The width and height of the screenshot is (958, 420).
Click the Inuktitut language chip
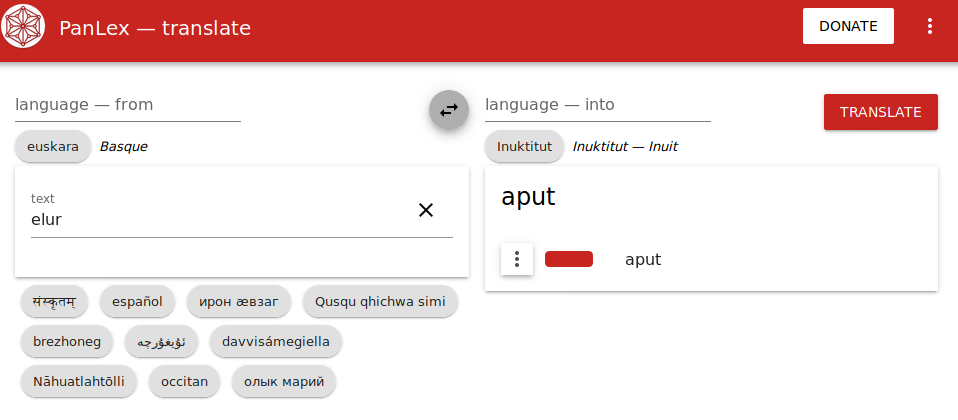coord(524,147)
